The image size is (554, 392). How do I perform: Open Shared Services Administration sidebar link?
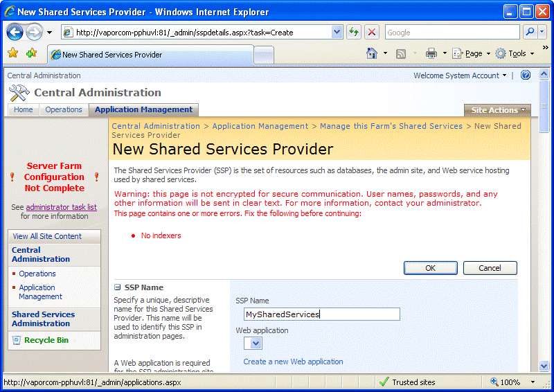(x=43, y=319)
